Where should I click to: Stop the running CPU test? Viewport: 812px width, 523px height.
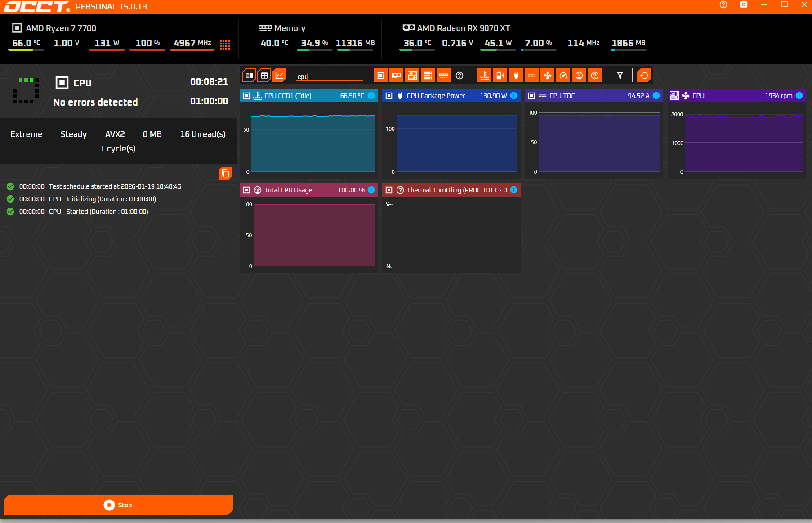[118, 505]
